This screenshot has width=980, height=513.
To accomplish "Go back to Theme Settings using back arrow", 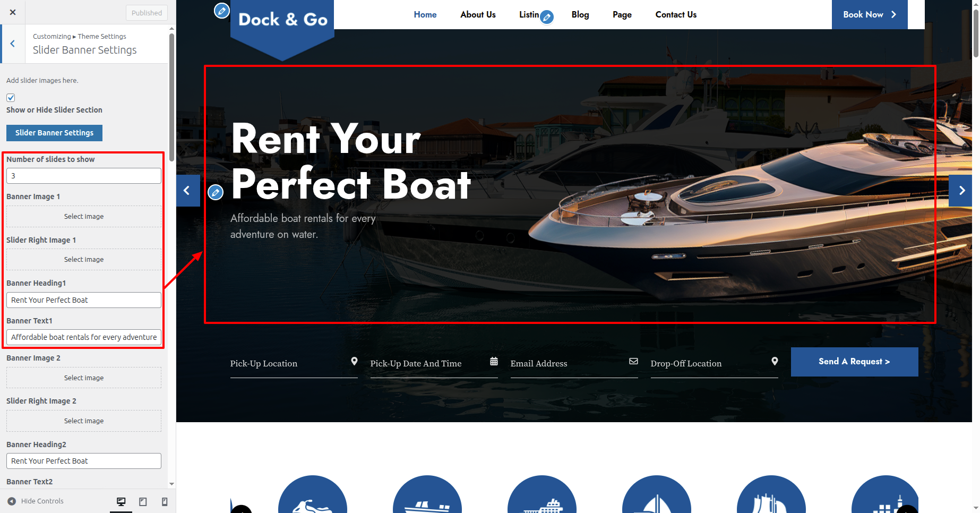I will [13, 44].
